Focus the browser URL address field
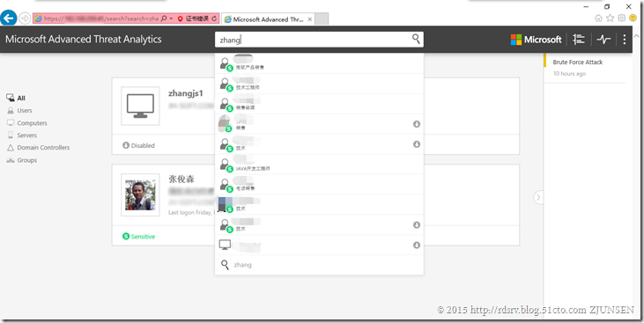Viewport: 644px width, 323px height. (100, 18)
